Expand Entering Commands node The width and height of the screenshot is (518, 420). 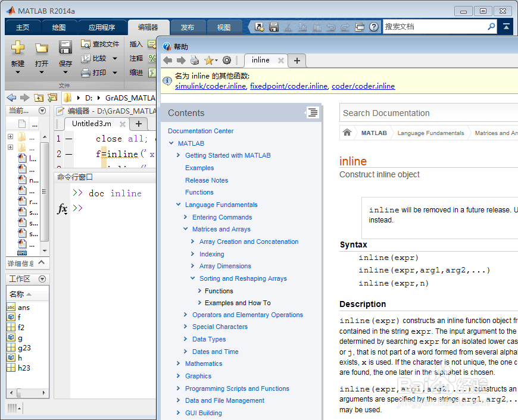[185, 217]
